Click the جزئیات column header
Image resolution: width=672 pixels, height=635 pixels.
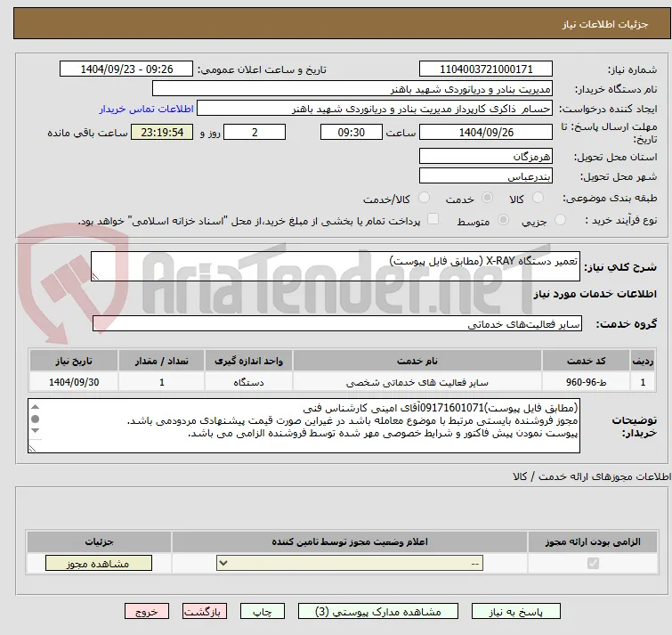[99, 542]
